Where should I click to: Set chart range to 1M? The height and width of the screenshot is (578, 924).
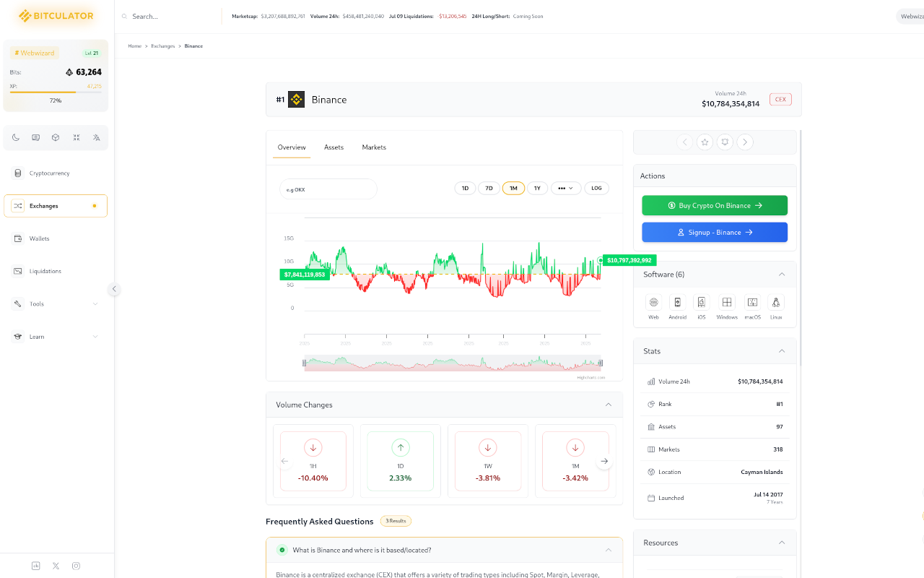[513, 189]
